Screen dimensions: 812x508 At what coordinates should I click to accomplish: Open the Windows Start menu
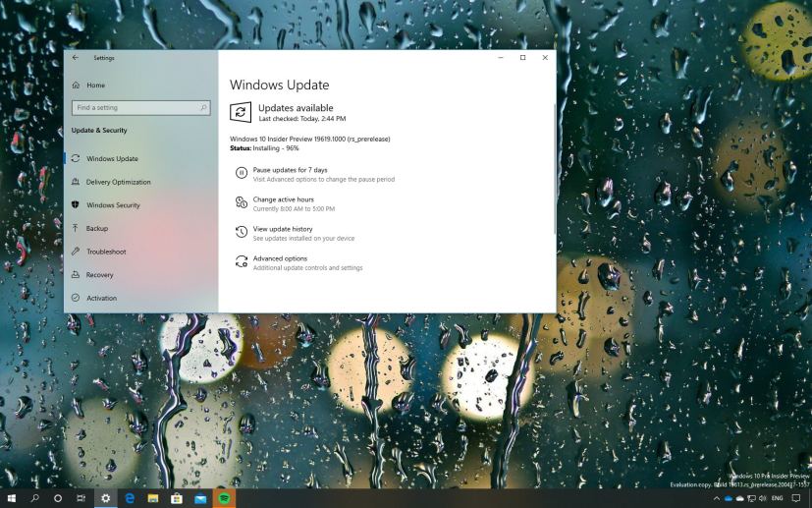(x=12, y=498)
